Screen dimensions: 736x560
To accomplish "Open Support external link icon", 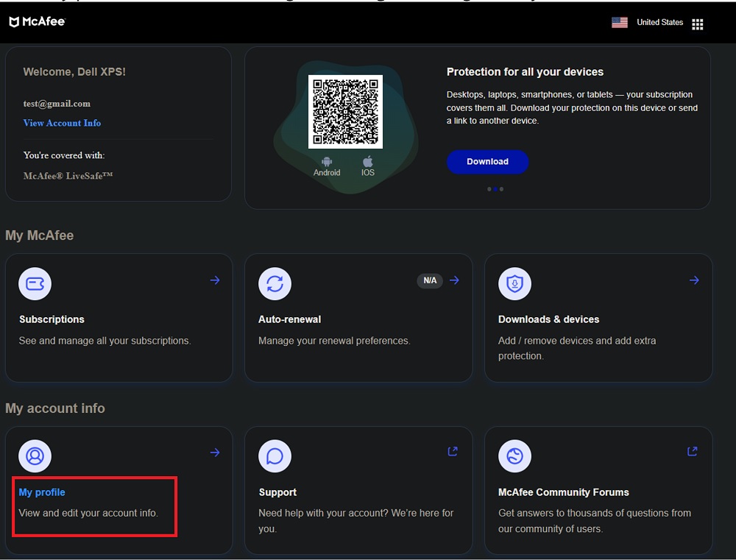I will [x=453, y=452].
